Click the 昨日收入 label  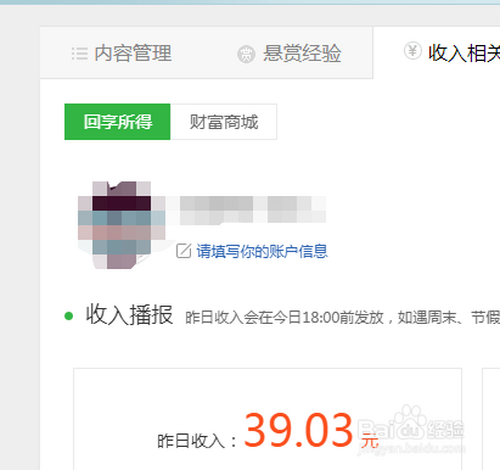(197, 441)
